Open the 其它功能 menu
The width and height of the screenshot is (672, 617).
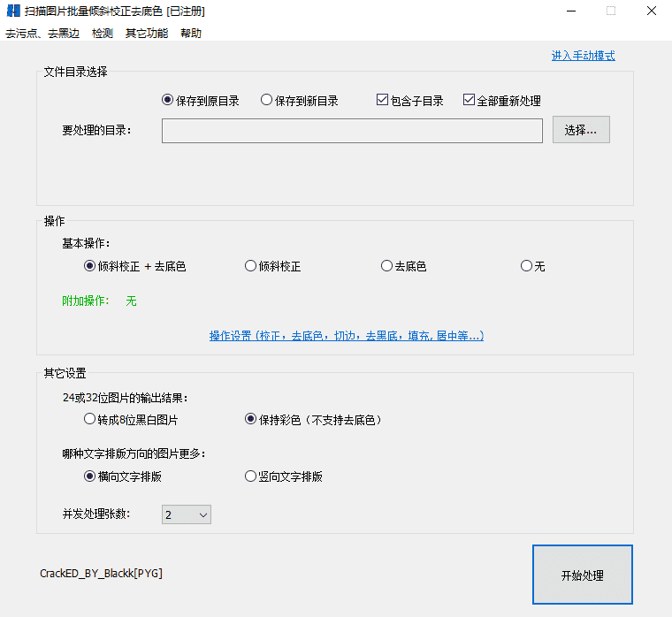click(146, 34)
